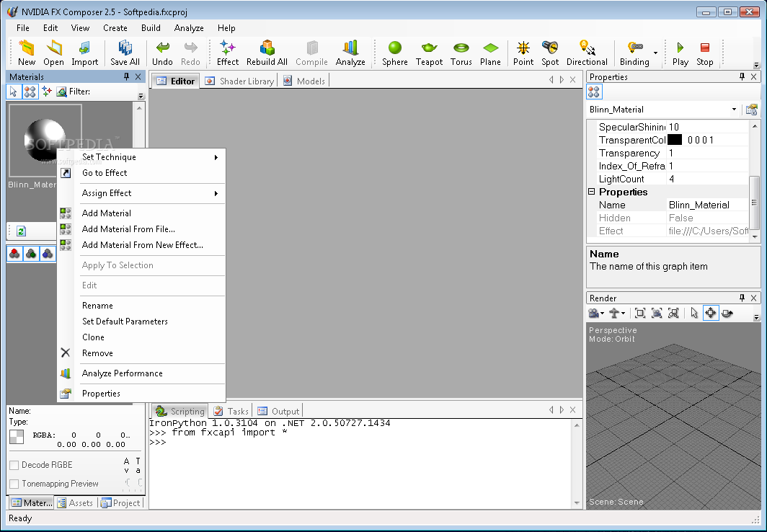Choose Add Material From File in context menu
The height and width of the screenshot is (532, 767).
[128, 229]
